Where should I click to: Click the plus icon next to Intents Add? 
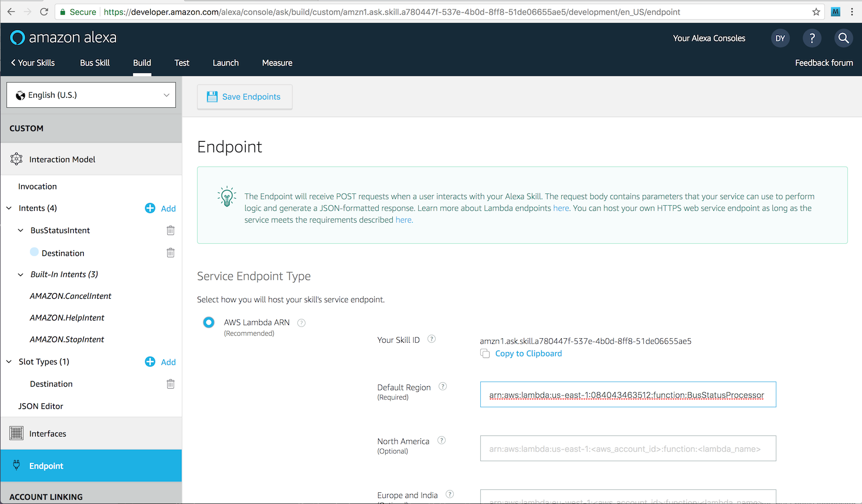[x=150, y=208]
